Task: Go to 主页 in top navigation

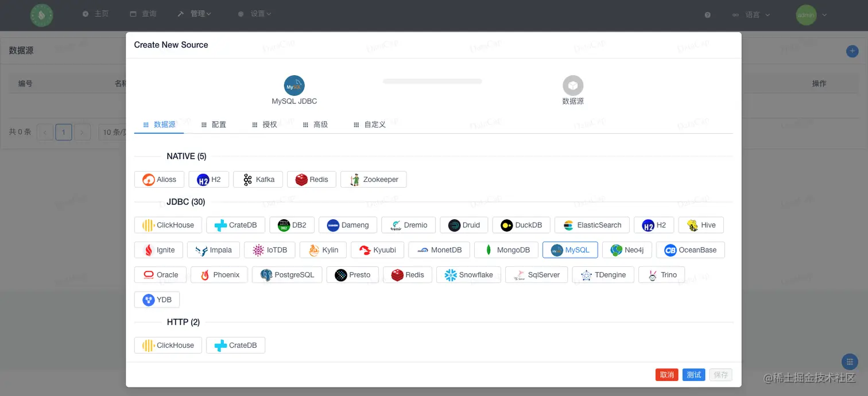Action: [x=95, y=14]
